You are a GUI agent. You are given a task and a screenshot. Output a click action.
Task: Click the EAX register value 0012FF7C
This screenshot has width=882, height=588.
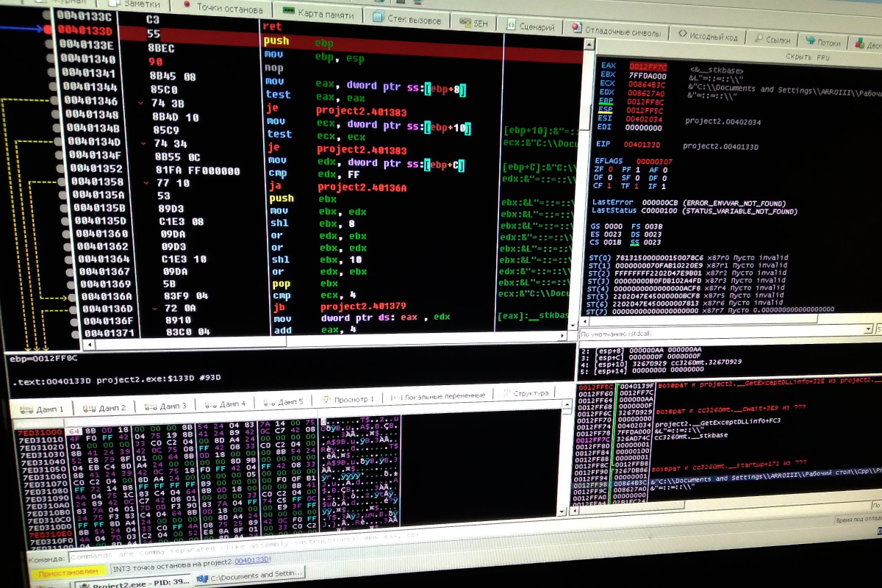point(648,68)
